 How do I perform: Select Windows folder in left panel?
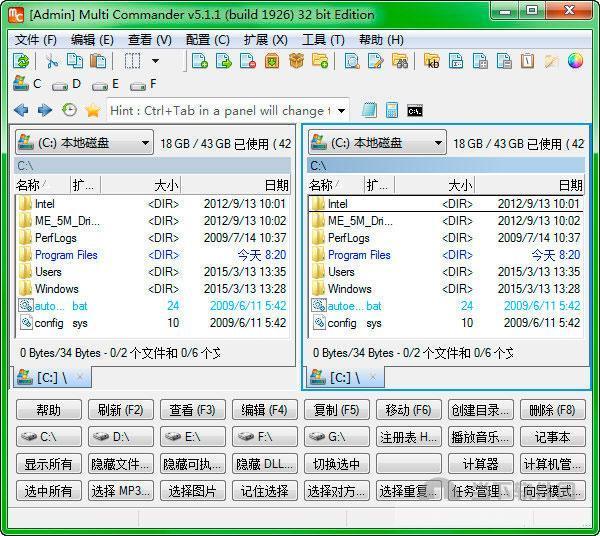click(x=153, y=289)
